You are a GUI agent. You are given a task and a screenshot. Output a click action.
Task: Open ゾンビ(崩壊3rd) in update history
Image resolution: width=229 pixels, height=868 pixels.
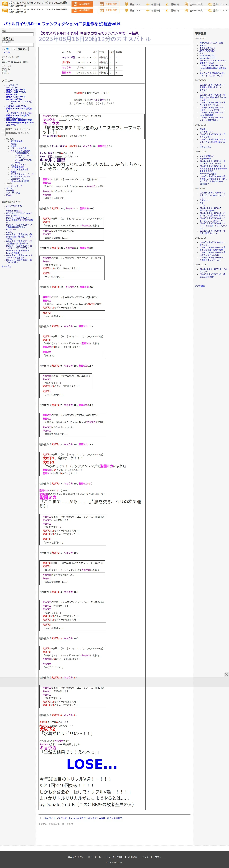tap(206, 156)
